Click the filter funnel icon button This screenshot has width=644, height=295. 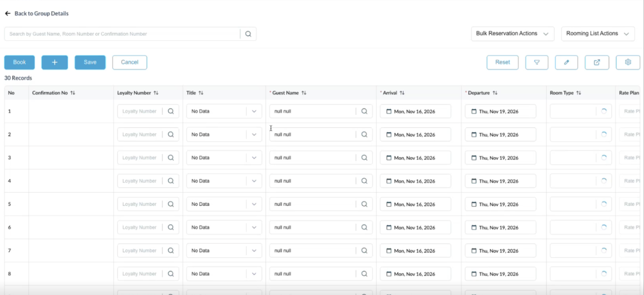coord(537,62)
